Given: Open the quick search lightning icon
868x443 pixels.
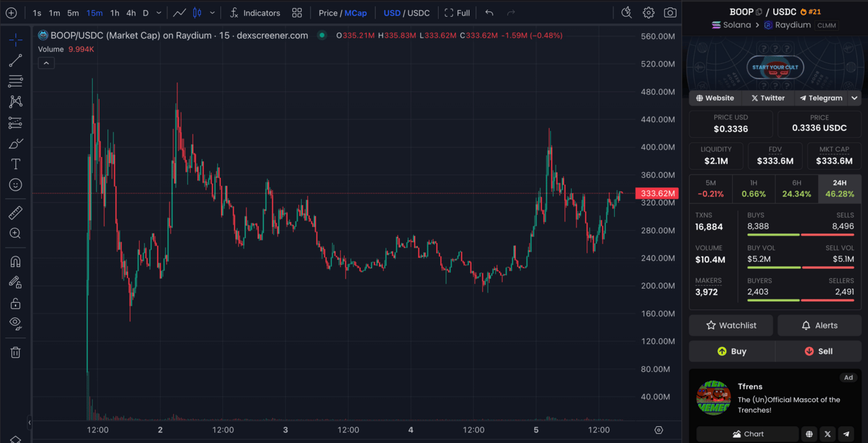Looking at the screenshot, I should pos(626,13).
